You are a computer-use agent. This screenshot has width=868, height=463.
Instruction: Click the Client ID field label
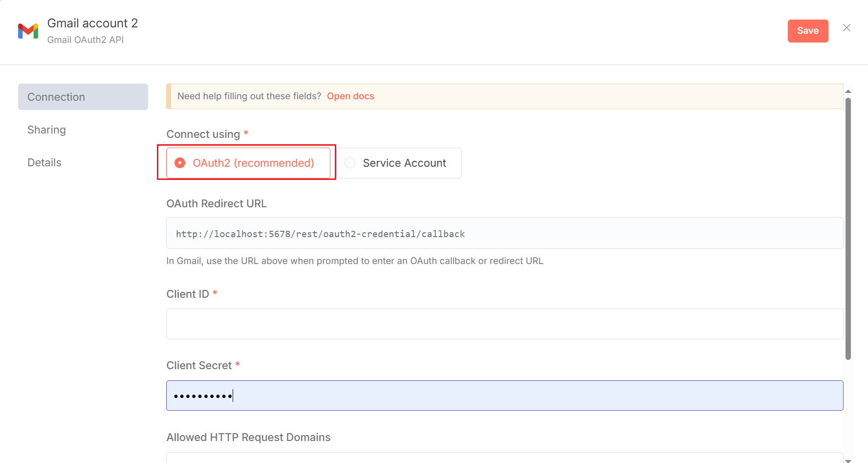click(x=188, y=294)
